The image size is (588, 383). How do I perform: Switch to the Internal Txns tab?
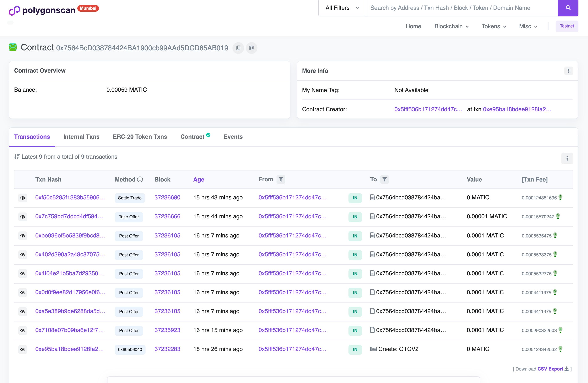click(81, 137)
